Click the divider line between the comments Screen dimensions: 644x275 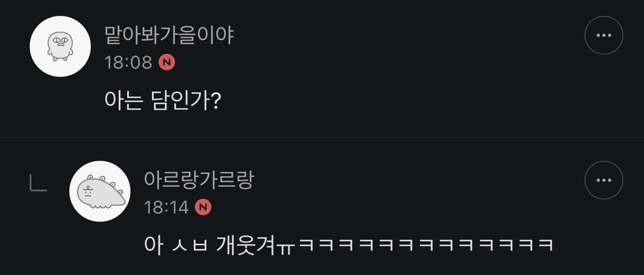coord(322,137)
